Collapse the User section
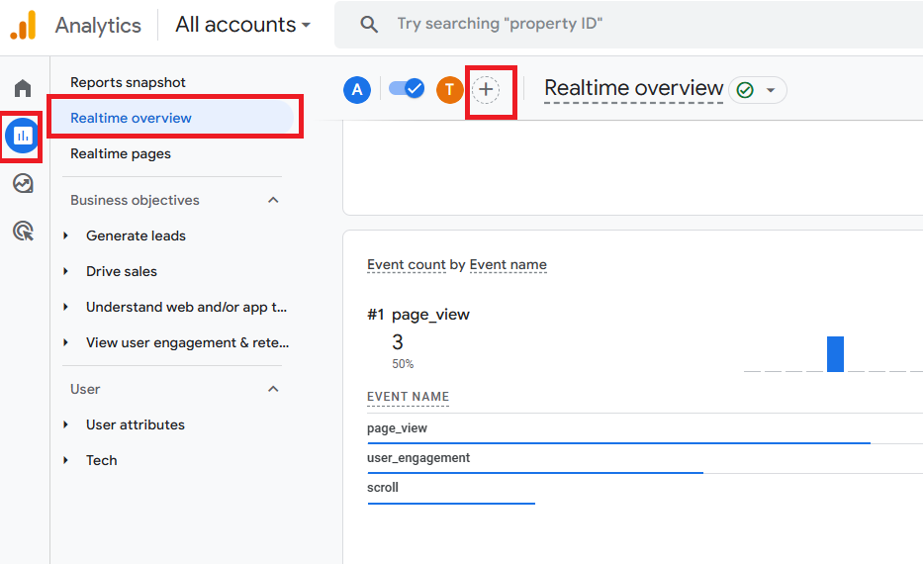924x564 pixels. coord(273,389)
